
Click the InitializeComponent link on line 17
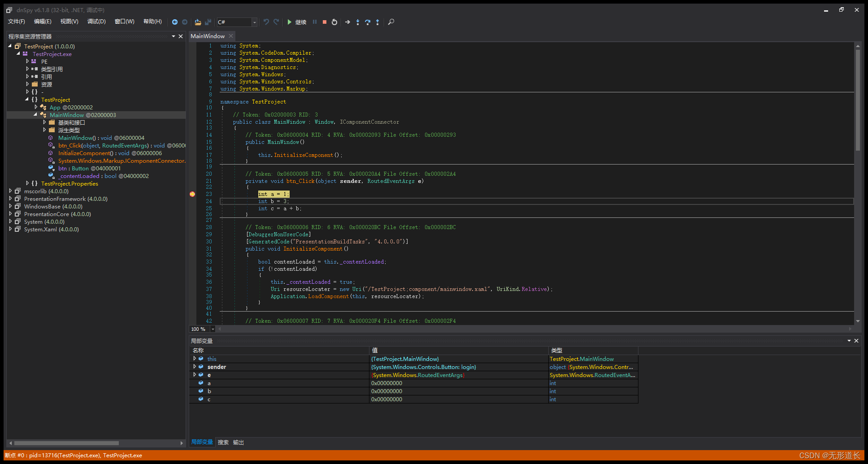(x=304, y=155)
